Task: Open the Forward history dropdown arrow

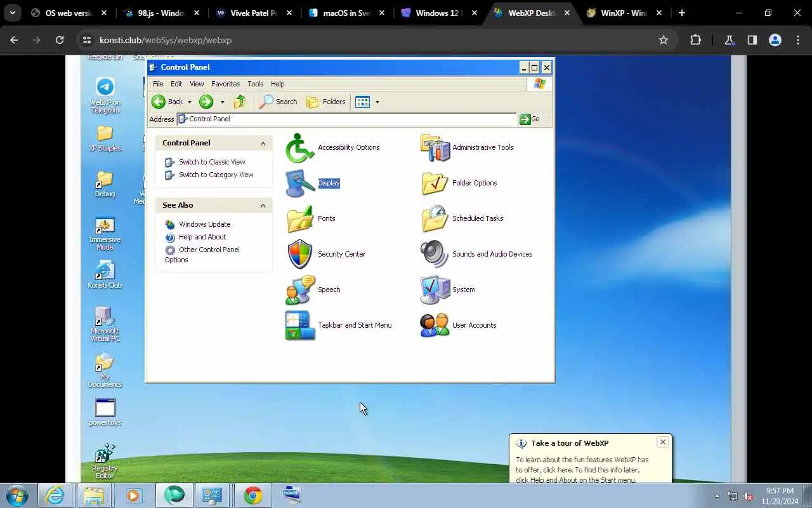Action: click(222, 102)
